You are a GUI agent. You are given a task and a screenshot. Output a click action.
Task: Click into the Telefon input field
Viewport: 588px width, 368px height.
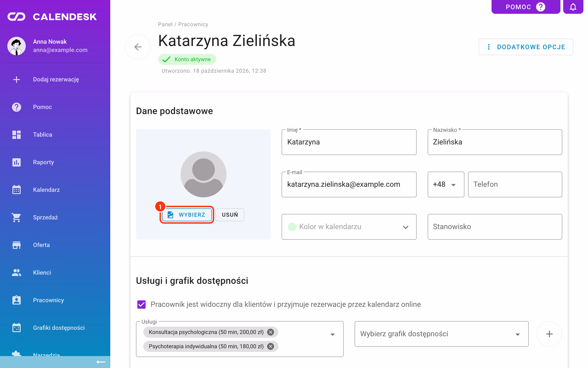click(x=515, y=184)
